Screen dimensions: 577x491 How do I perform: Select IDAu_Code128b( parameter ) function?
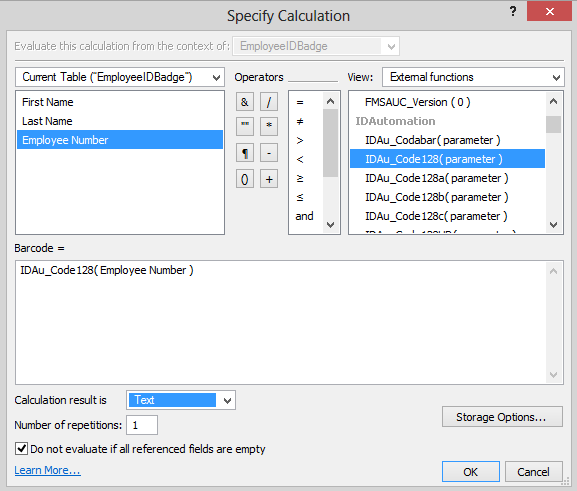(x=447, y=197)
